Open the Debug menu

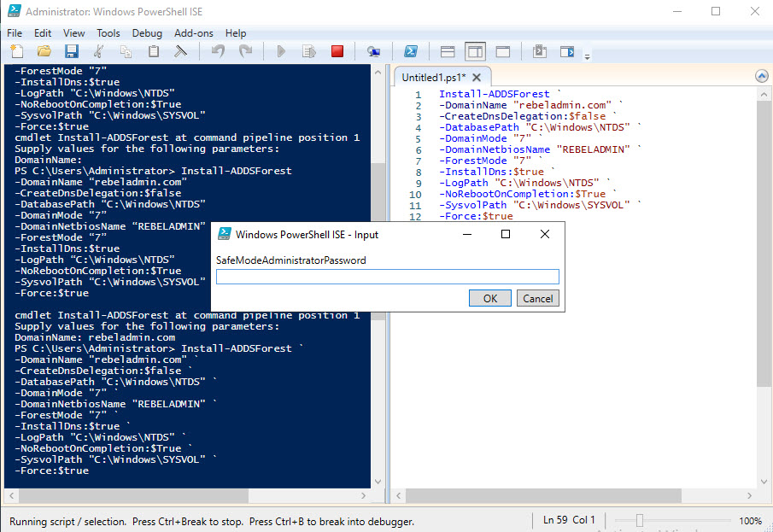click(147, 33)
